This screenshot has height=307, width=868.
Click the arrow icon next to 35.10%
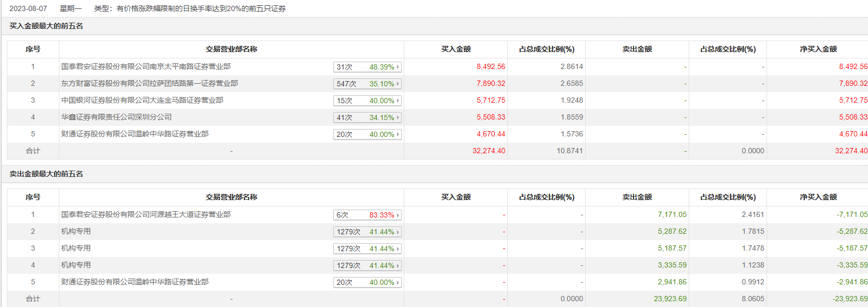click(398, 84)
